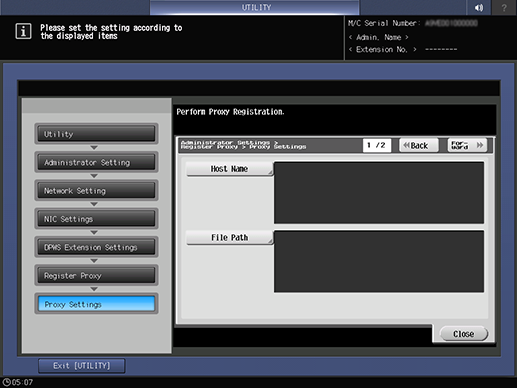Go to Utility menu level

pyautogui.click(x=96, y=134)
